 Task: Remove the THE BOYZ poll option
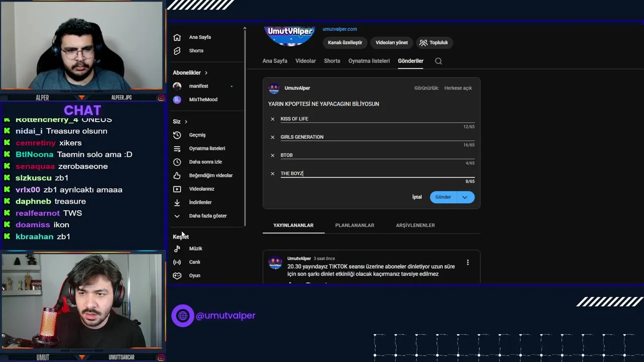click(273, 173)
